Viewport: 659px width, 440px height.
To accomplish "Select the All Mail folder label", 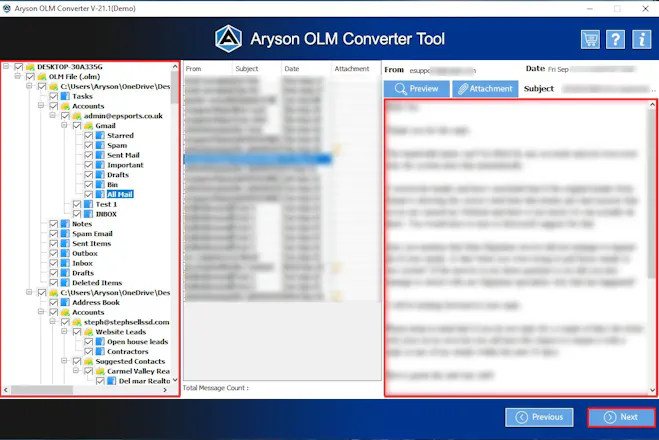I will [x=120, y=194].
